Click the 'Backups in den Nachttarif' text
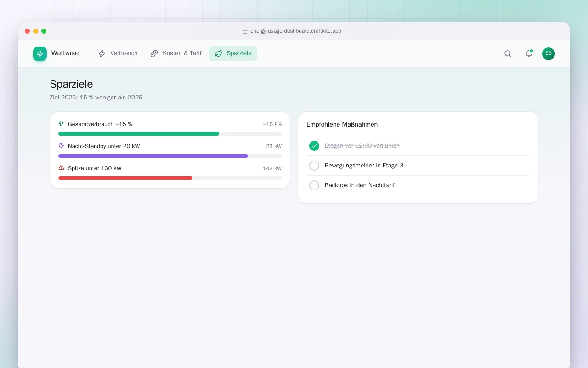 coord(360,185)
